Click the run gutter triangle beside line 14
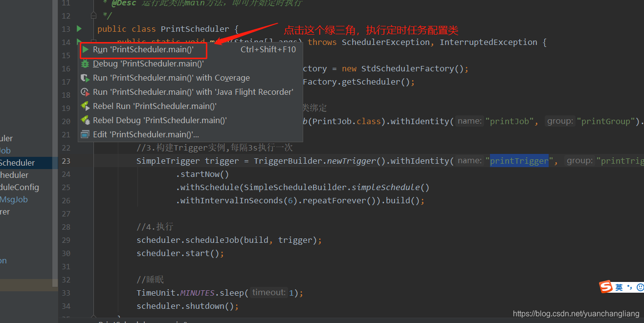The width and height of the screenshot is (644, 323). pyautogui.click(x=79, y=41)
